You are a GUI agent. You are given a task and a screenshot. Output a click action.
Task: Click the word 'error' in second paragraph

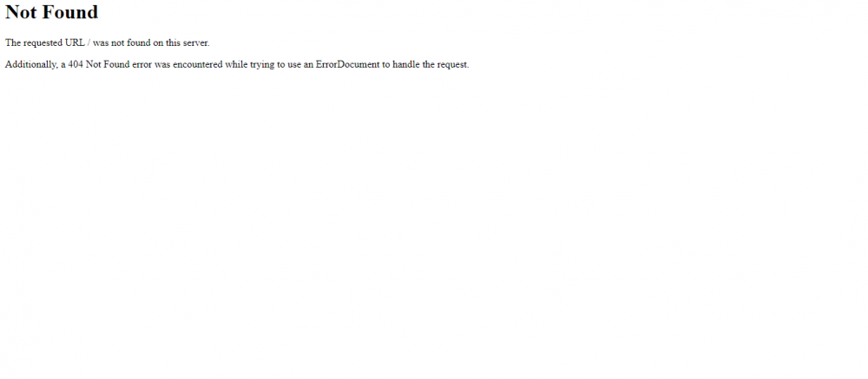coord(141,64)
